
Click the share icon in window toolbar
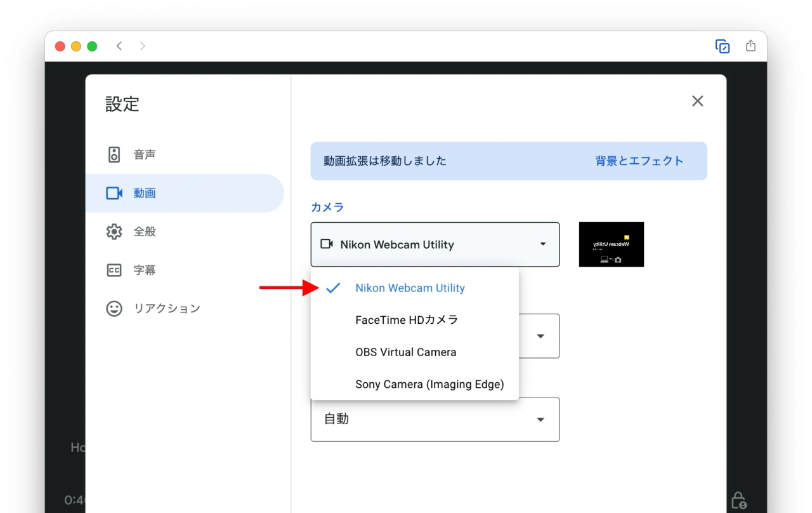(750, 46)
